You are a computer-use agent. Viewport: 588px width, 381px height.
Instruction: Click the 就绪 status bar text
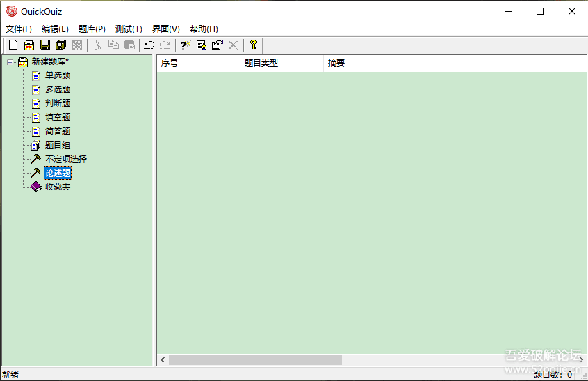(10, 374)
